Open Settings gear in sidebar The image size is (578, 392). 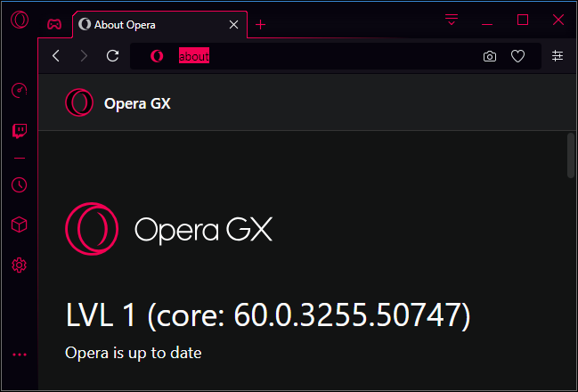pyautogui.click(x=19, y=265)
